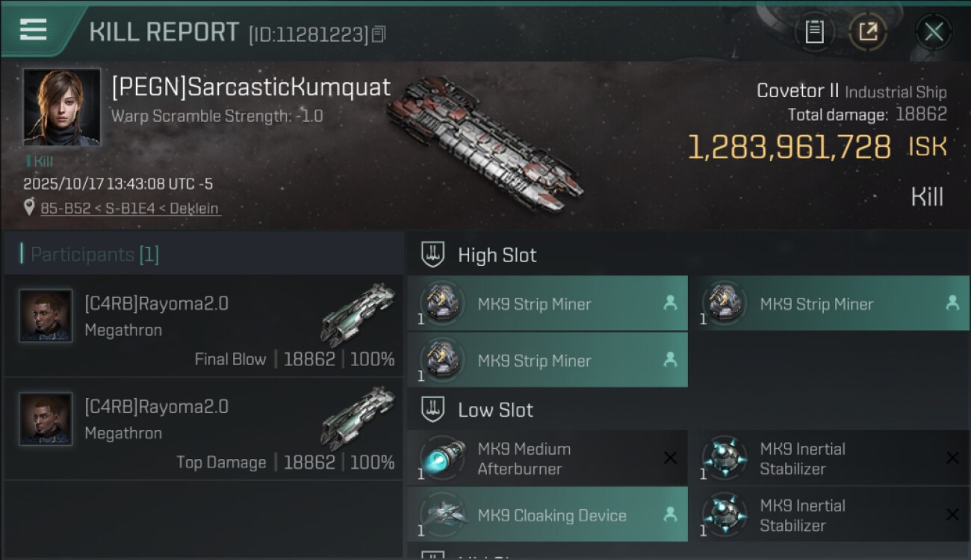Open SarcasticKumquat's character portrait
971x560 pixels.
61,107
